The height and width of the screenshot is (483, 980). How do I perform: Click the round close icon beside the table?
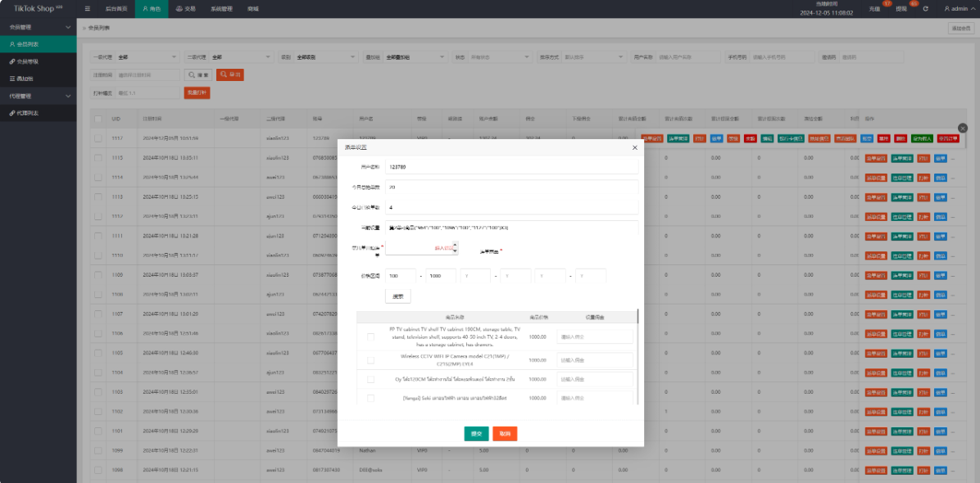point(963,128)
